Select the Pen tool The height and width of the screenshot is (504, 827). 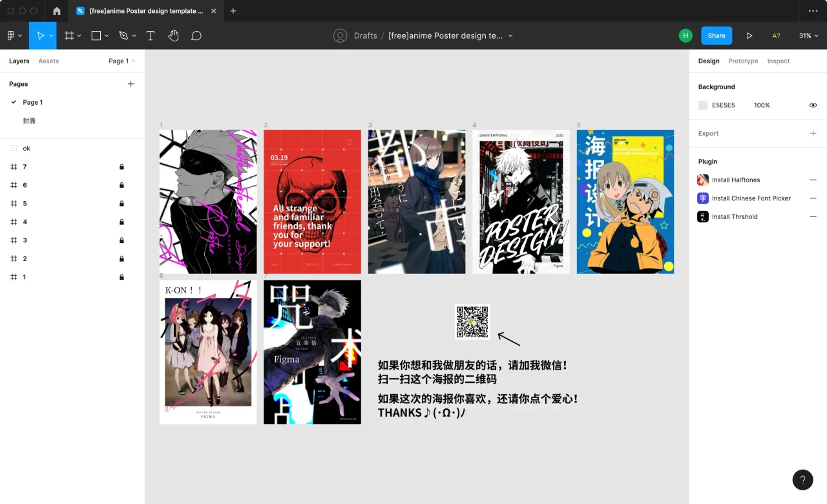pos(123,36)
